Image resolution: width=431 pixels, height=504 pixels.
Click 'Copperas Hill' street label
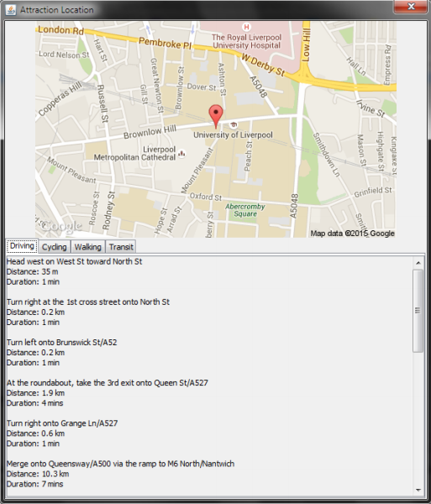(60, 98)
